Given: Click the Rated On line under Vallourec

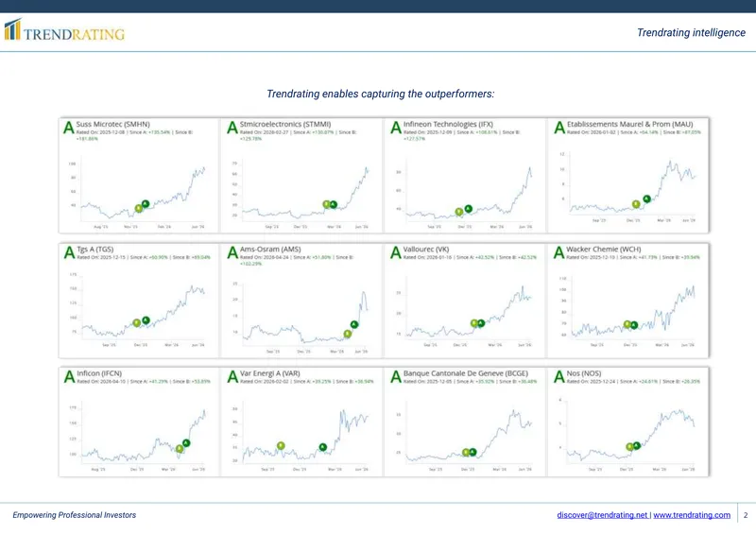Looking at the screenshot, I should coord(470,257).
